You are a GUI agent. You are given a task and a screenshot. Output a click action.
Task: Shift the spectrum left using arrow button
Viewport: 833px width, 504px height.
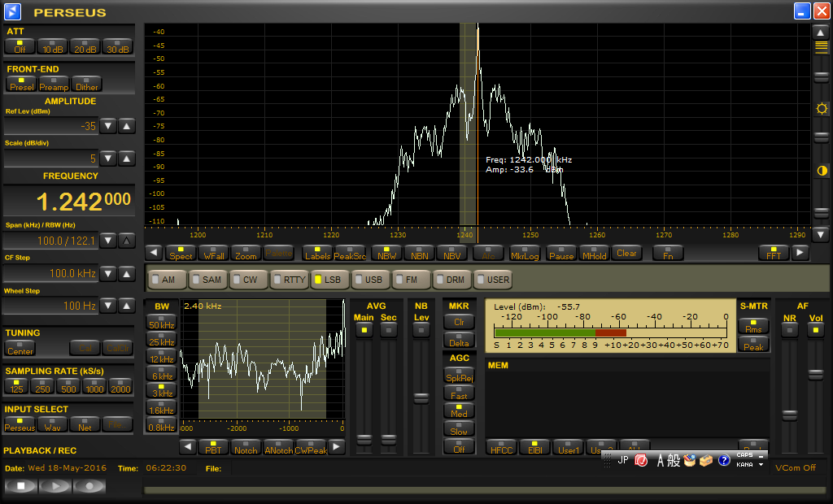point(154,253)
